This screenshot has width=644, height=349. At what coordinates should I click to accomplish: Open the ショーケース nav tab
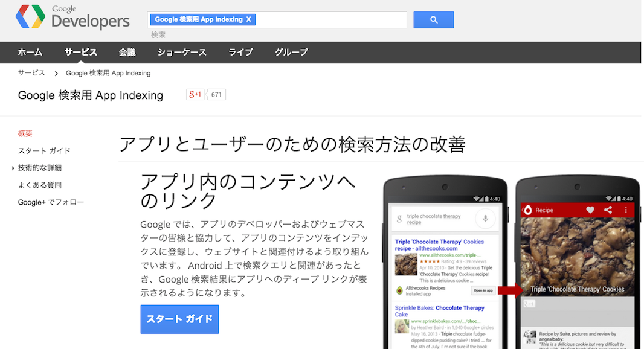coord(182,52)
